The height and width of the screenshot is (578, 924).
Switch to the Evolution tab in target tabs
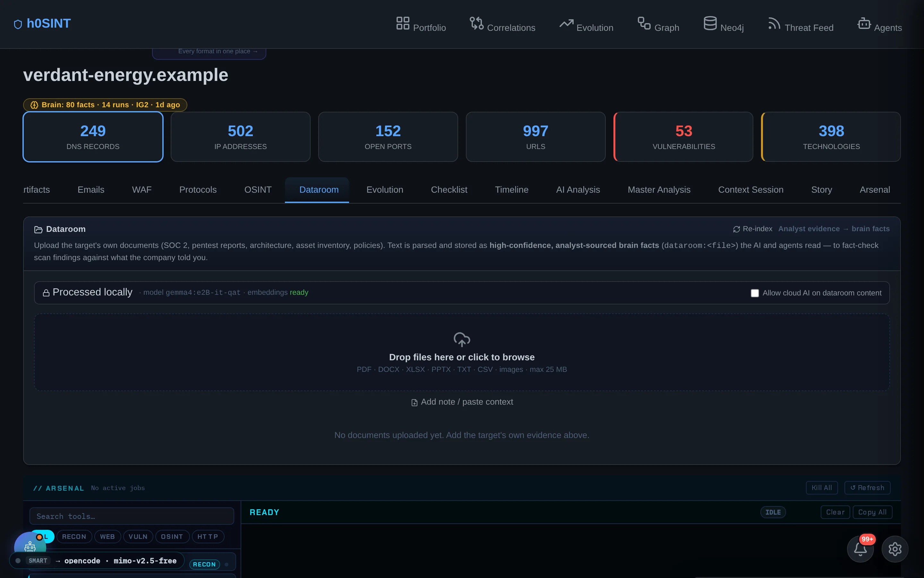coord(384,189)
